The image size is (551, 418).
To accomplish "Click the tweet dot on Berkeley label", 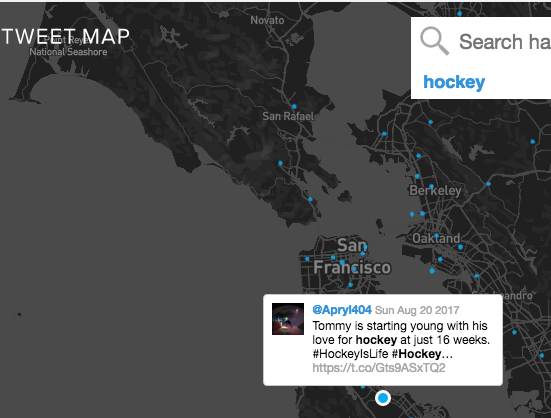I will pos(431,187).
